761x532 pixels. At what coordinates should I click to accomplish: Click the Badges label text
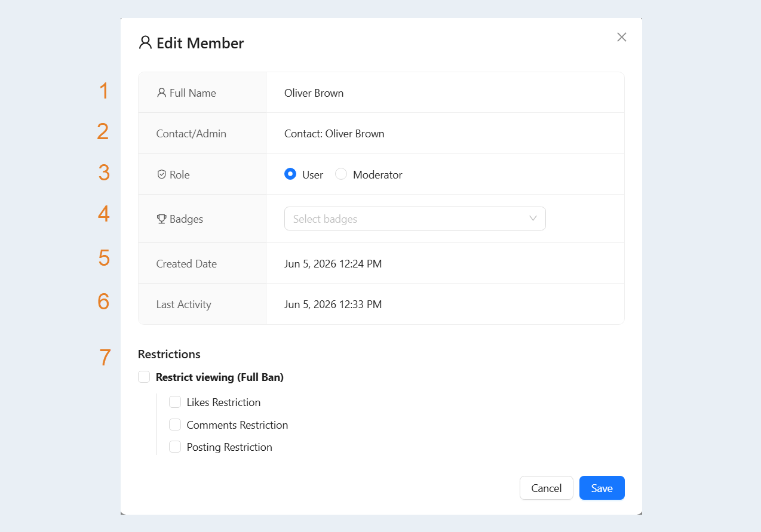click(x=186, y=219)
